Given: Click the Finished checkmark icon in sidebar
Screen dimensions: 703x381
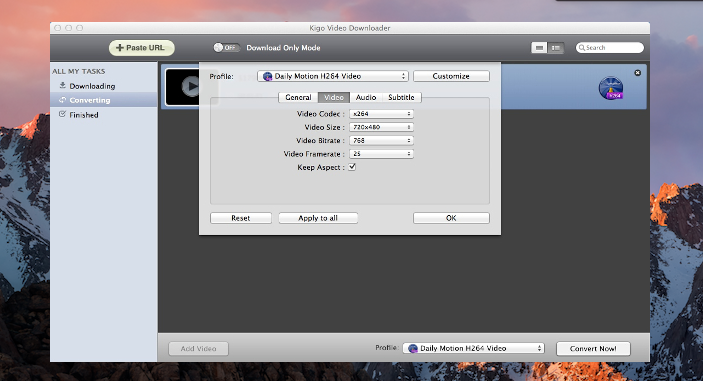Looking at the screenshot, I should (63, 114).
